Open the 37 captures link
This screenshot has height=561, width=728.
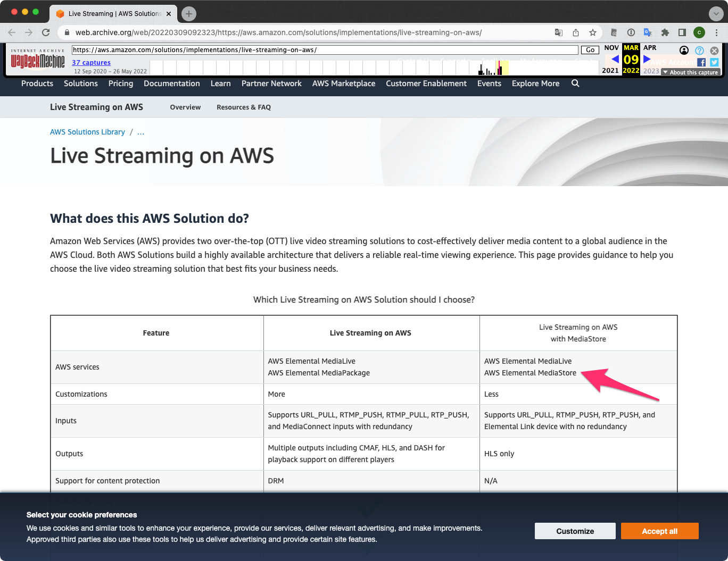pos(92,63)
